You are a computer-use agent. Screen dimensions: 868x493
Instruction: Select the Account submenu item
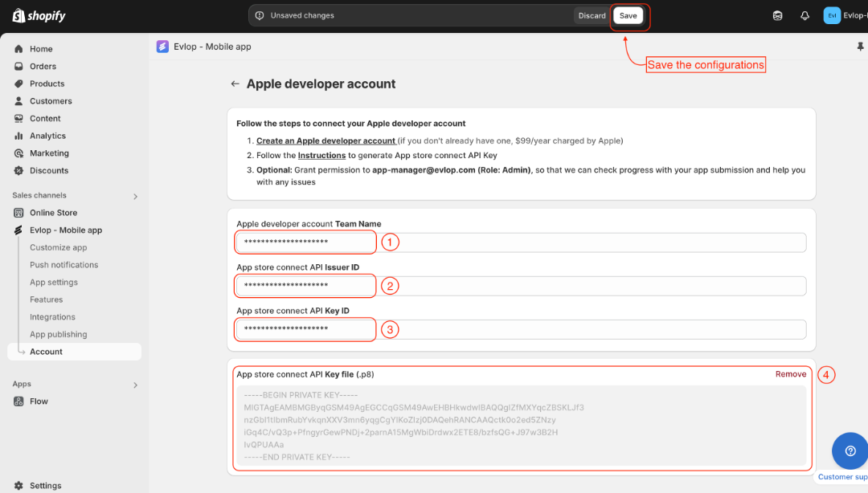click(x=74, y=352)
